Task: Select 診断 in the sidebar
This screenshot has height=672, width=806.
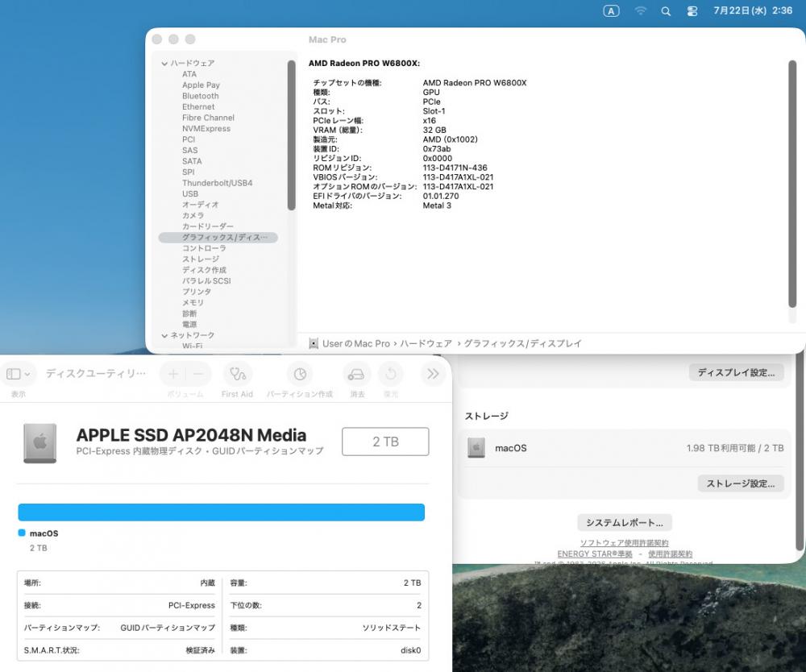Action: 189,313
